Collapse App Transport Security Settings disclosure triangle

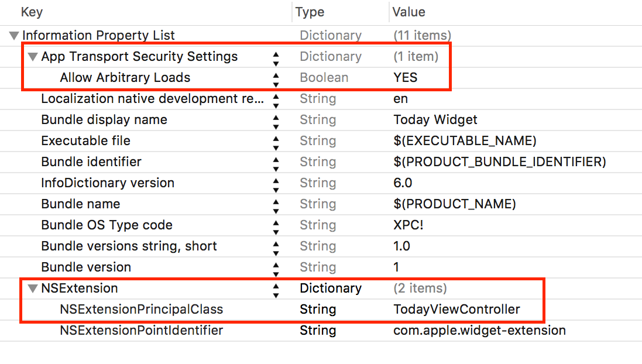click(x=33, y=57)
